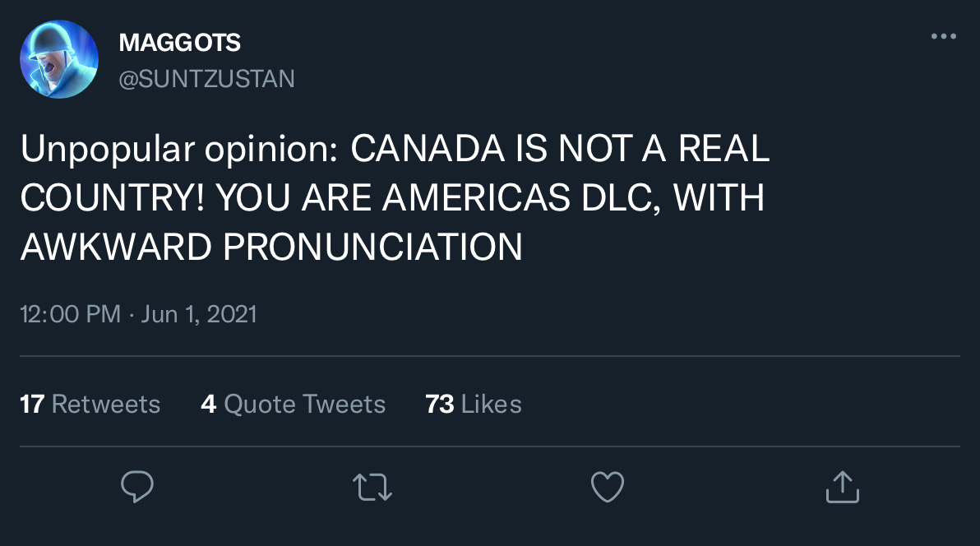Choose the retweet icon to amplify
This screenshot has height=546, width=980.
pyautogui.click(x=372, y=487)
